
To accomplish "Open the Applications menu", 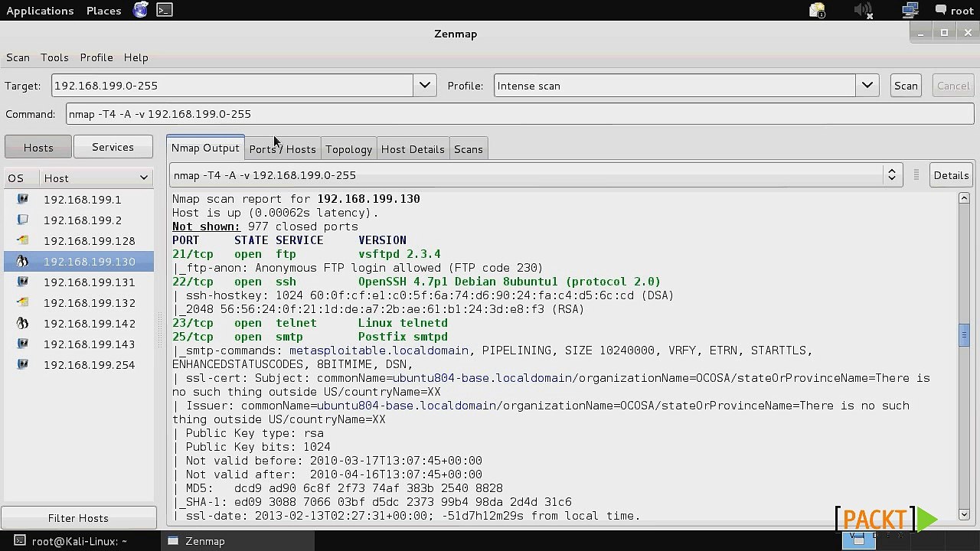I will (40, 11).
